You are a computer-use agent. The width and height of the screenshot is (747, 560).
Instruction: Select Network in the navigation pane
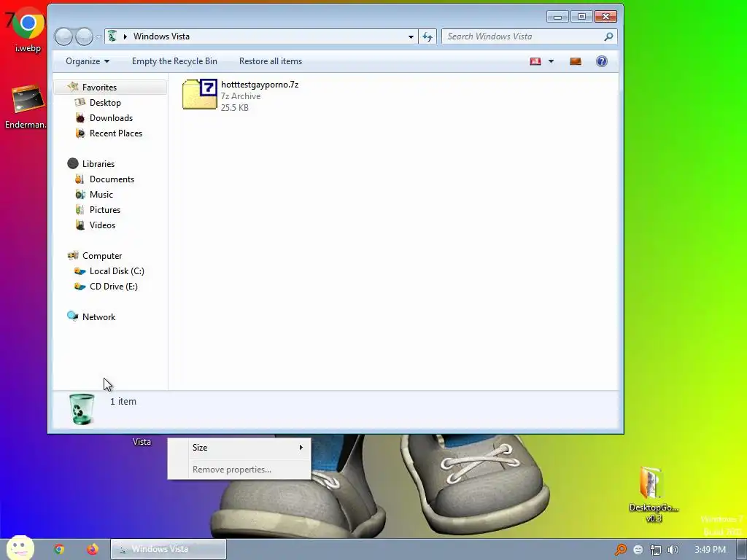[x=98, y=316]
